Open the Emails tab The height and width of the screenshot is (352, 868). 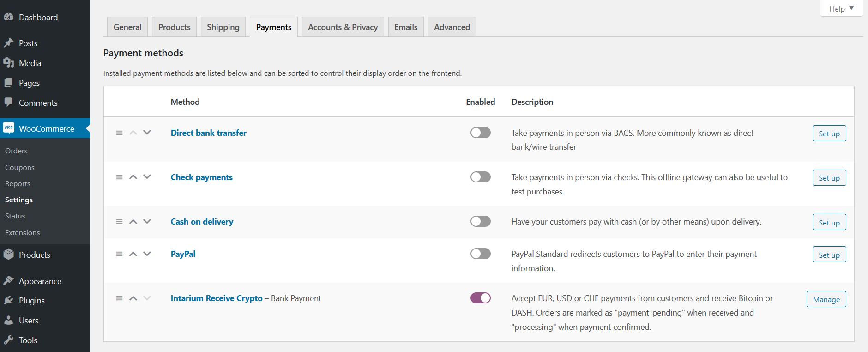[406, 27]
